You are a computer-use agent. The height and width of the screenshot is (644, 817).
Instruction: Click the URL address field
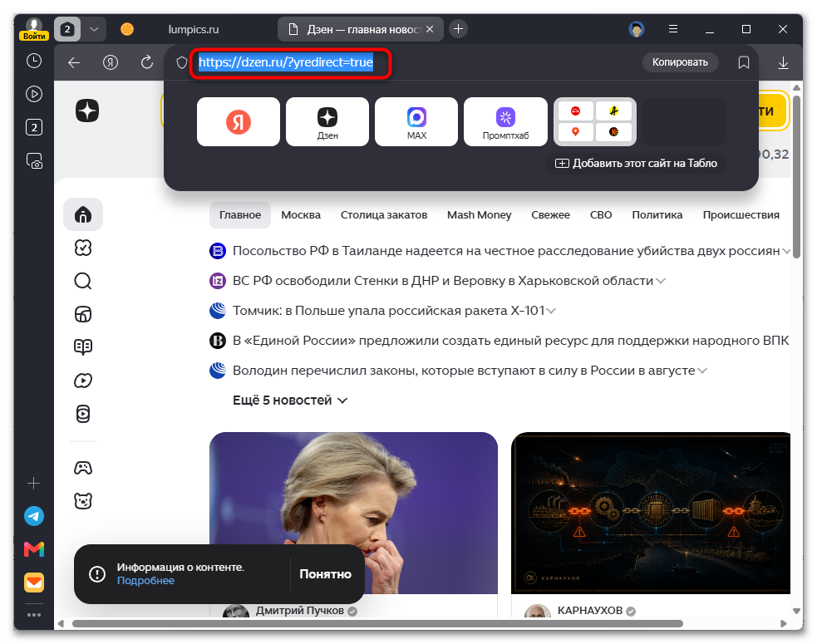tap(286, 62)
